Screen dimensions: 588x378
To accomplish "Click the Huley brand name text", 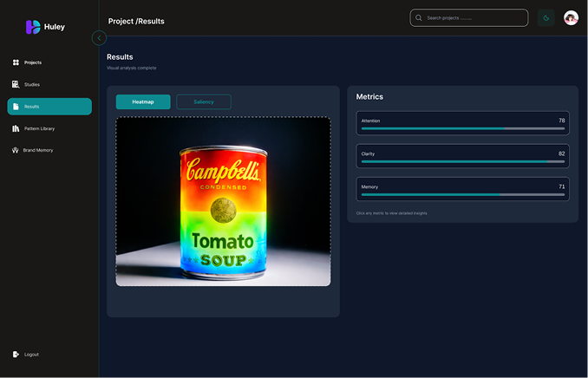I will pyautogui.click(x=55, y=27).
